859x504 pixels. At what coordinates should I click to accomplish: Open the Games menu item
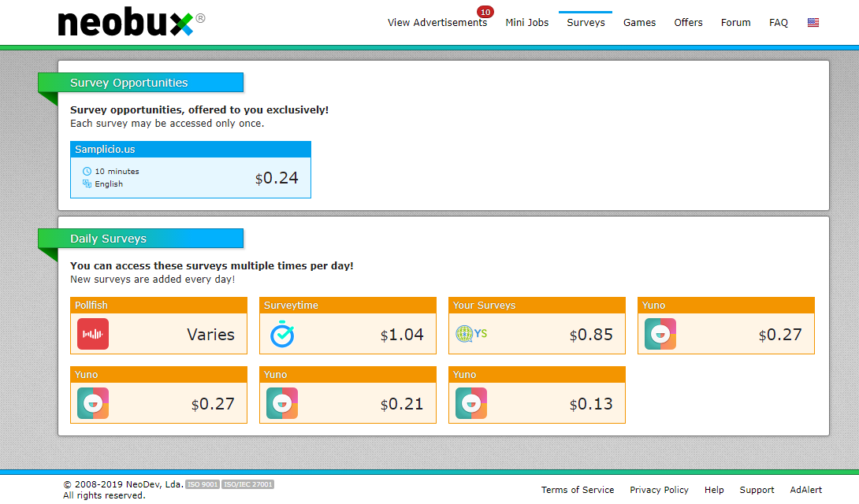click(x=639, y=22)
